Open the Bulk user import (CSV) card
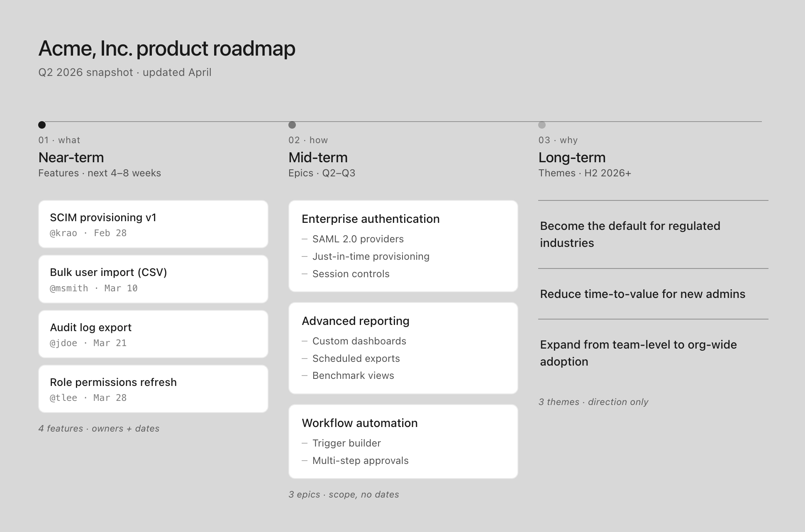This screenshot has width=805, height=532. tap(153, 279)
